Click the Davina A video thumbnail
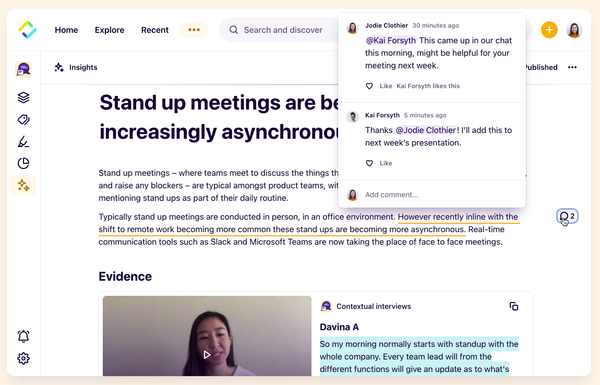Screen dimensions: 600x385 pyautogui.click(x=207, y=336)
